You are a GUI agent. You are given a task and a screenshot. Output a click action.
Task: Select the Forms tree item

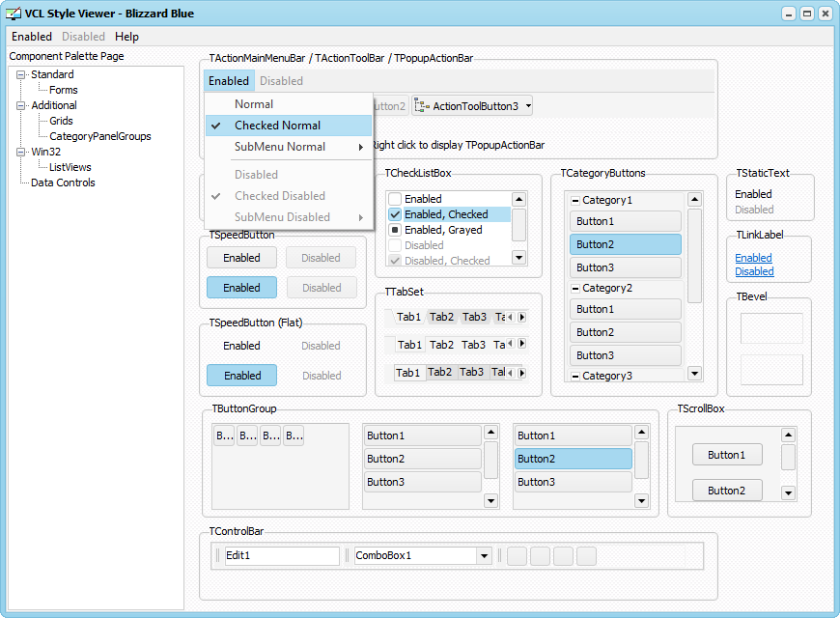pyautogui.click(x=63, y=90)
